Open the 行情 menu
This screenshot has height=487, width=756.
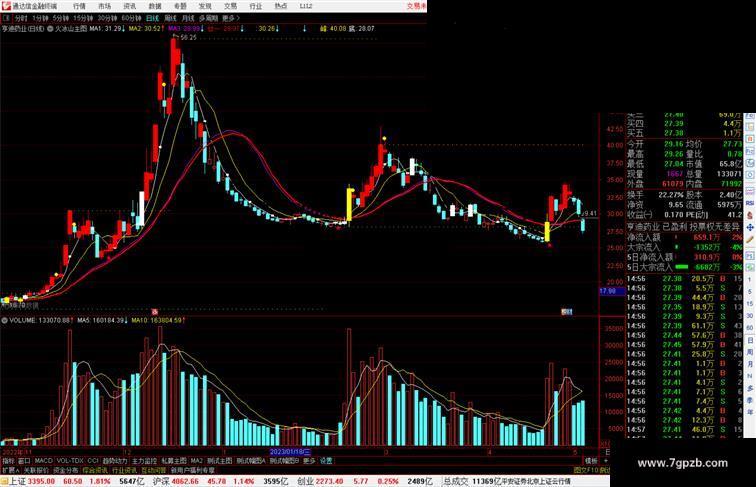tap(79, 6)
